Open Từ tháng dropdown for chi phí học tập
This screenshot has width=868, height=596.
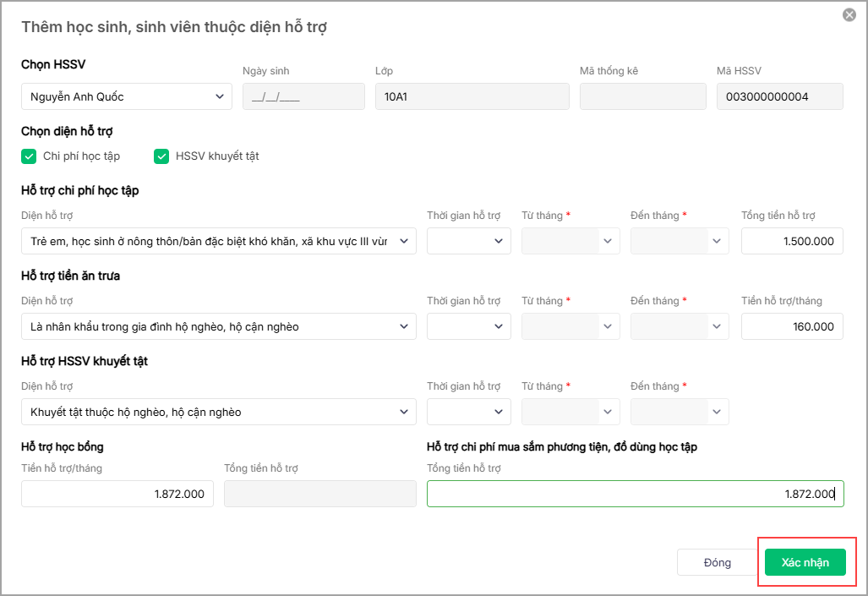[x=570, y=242]
